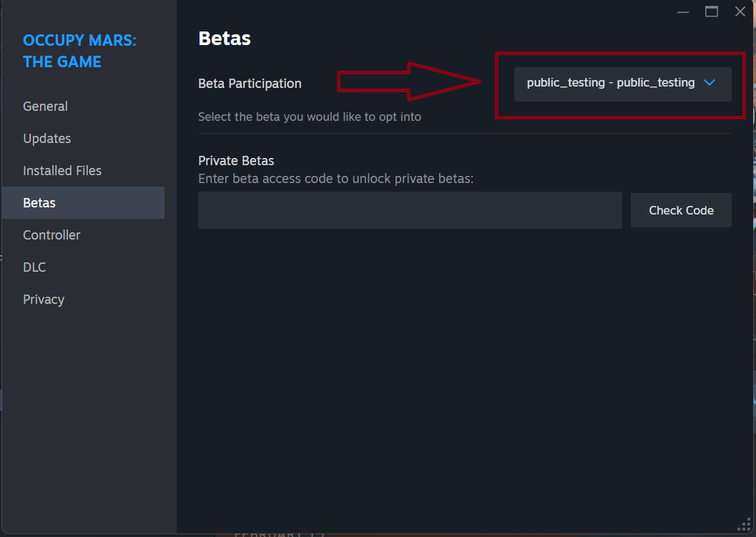Click the window resize grip icon
Screen dimensions: 756x537
pos(745,524)
